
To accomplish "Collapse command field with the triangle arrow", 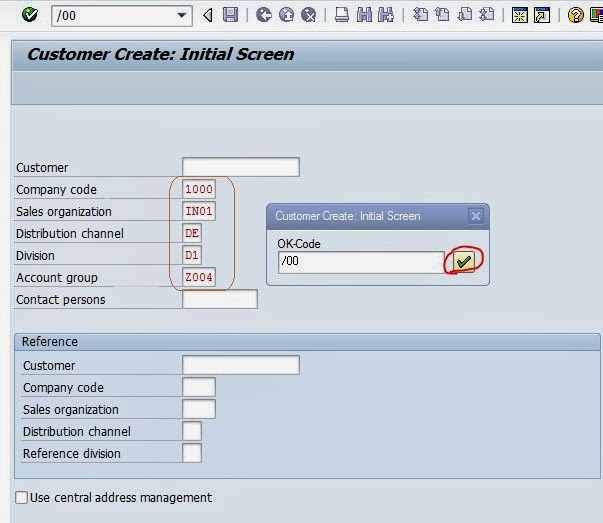I will click(208, 15).
